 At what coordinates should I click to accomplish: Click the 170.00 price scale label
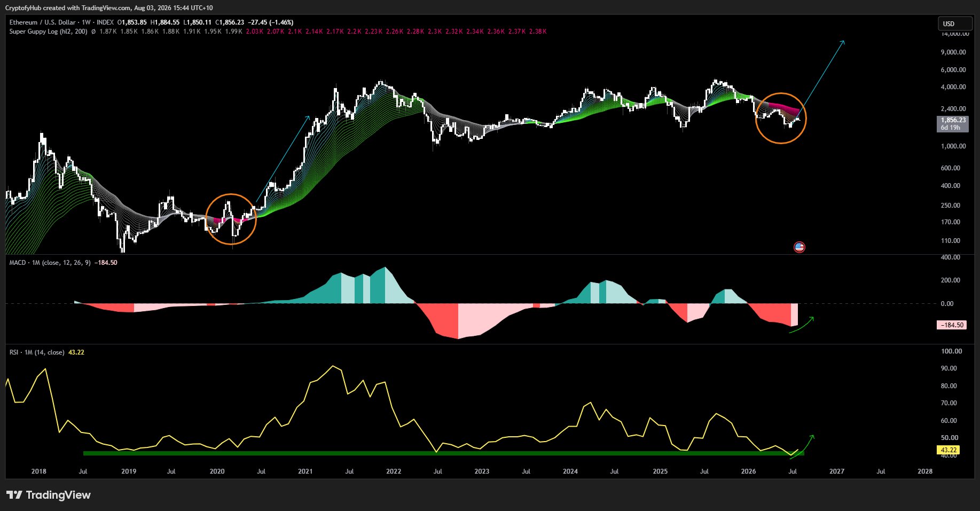click(951, 222)
